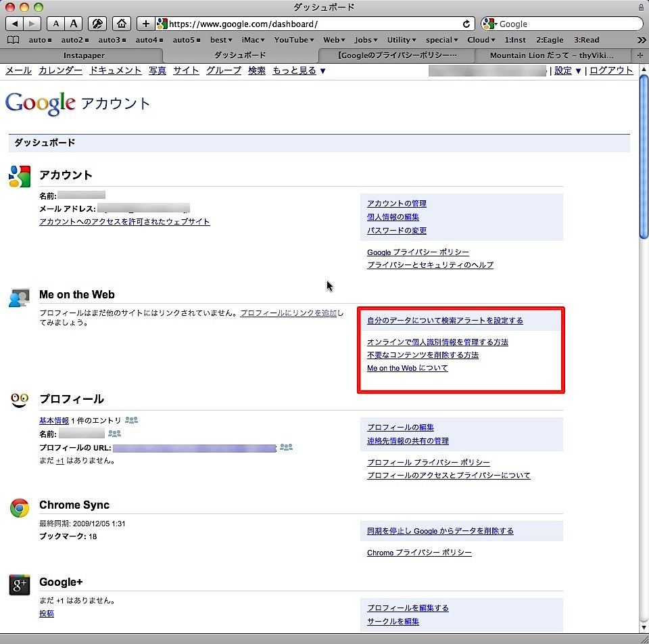Expand the もっと見る menu

click(299, 70)
